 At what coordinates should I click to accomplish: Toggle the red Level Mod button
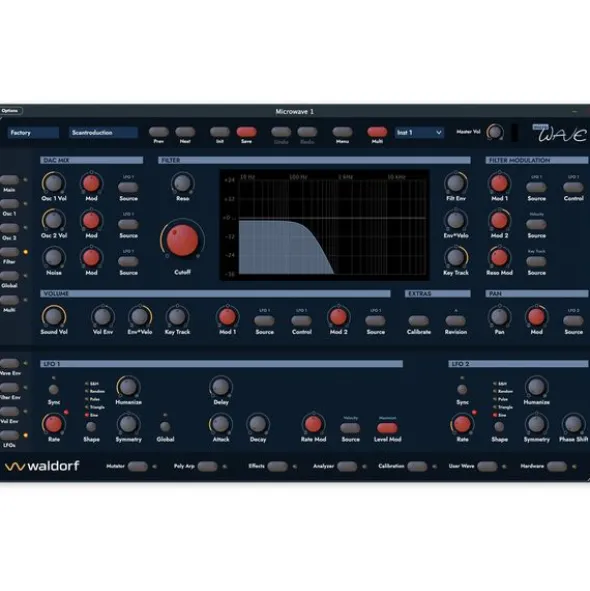coord(387,428)
